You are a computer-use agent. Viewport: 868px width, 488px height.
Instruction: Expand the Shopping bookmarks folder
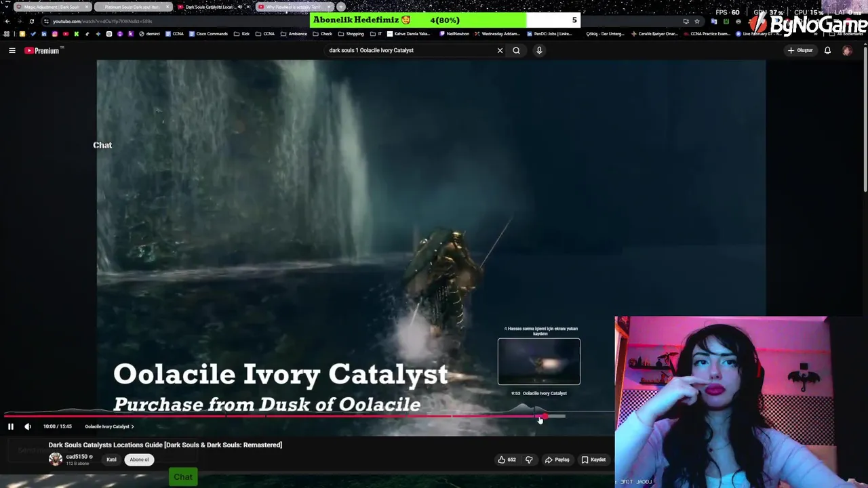[x=351, y=34]
